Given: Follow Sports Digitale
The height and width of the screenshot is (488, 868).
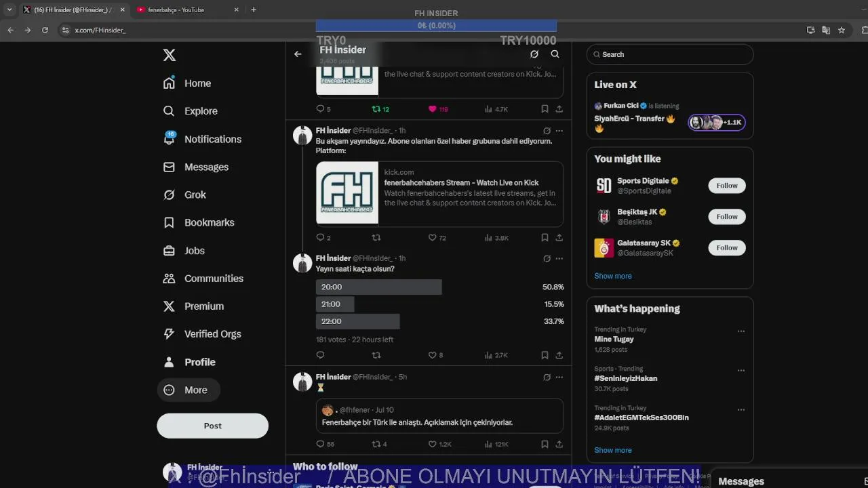Looking at the screenshot, I should (727, 186).
